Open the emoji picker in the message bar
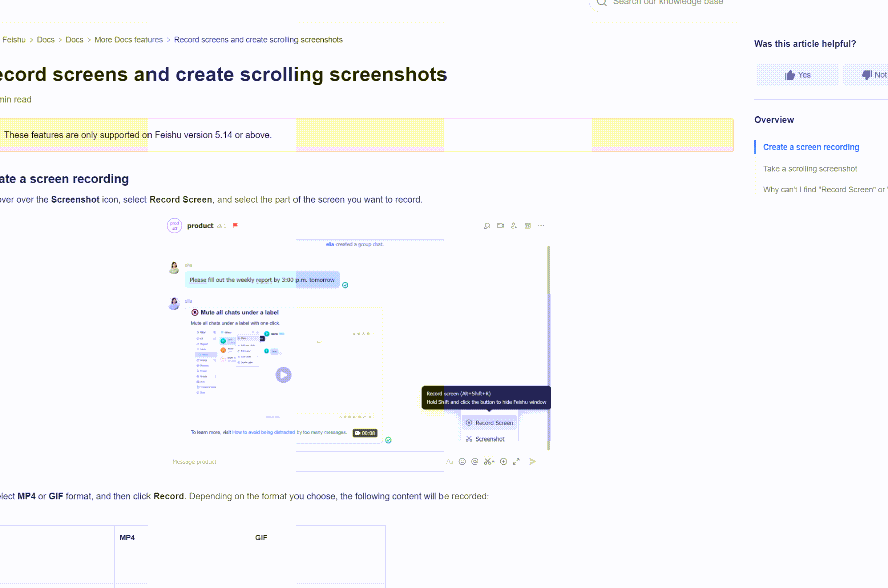 point(462,461)
